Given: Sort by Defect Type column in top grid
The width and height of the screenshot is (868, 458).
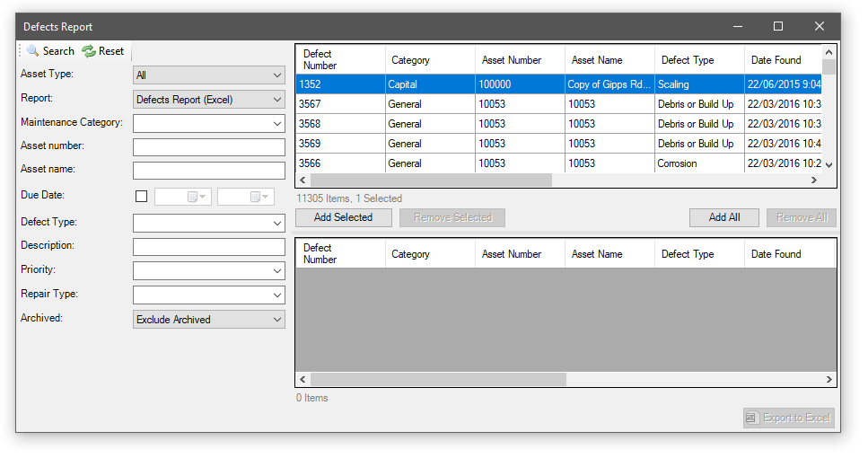Looking at the screenshot, I should 688,60.
